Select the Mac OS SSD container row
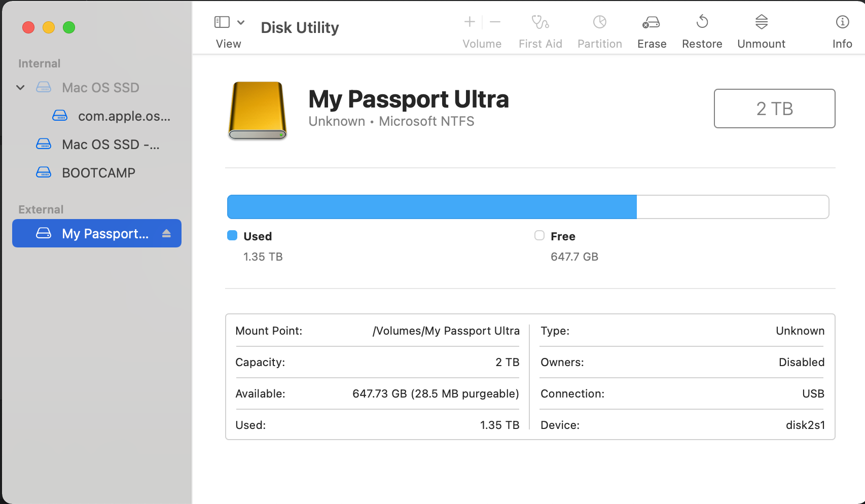The height and width of the screenshot is (504, 865). pyautogui.click(x=97, y=88)
